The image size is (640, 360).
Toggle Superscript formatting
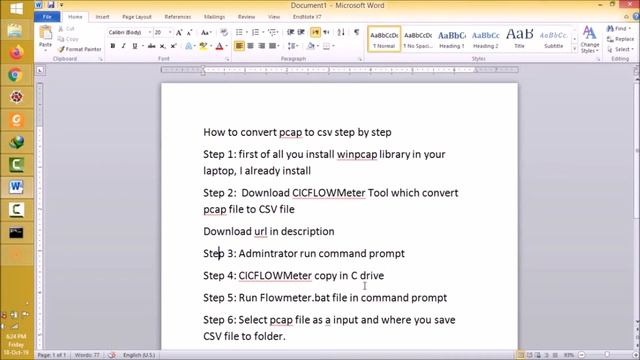tap(173, 46)
